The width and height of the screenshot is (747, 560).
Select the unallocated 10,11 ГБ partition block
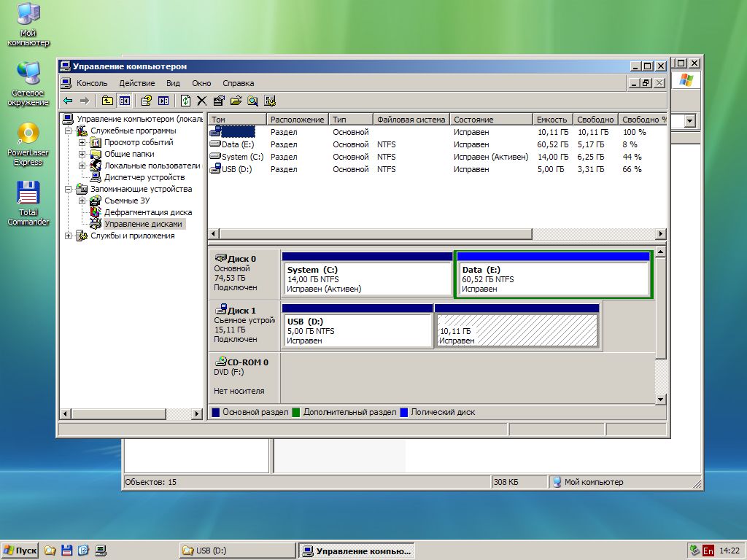click(516, 330)
